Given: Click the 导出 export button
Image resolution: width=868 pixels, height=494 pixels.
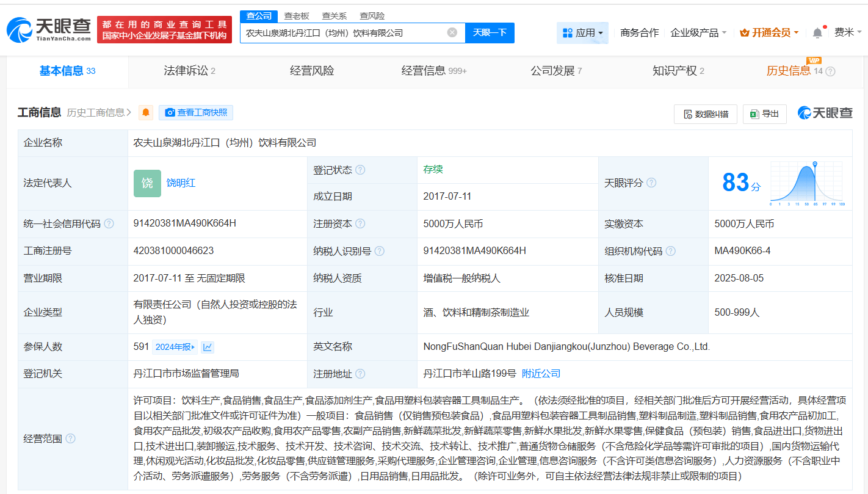Looking at the screenshot, I should click(764, 114).
